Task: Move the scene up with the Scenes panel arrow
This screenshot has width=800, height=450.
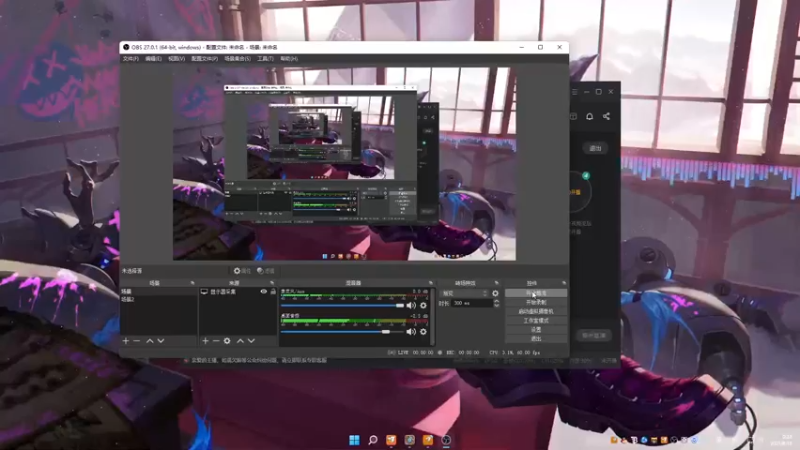Action: (150, 340)
